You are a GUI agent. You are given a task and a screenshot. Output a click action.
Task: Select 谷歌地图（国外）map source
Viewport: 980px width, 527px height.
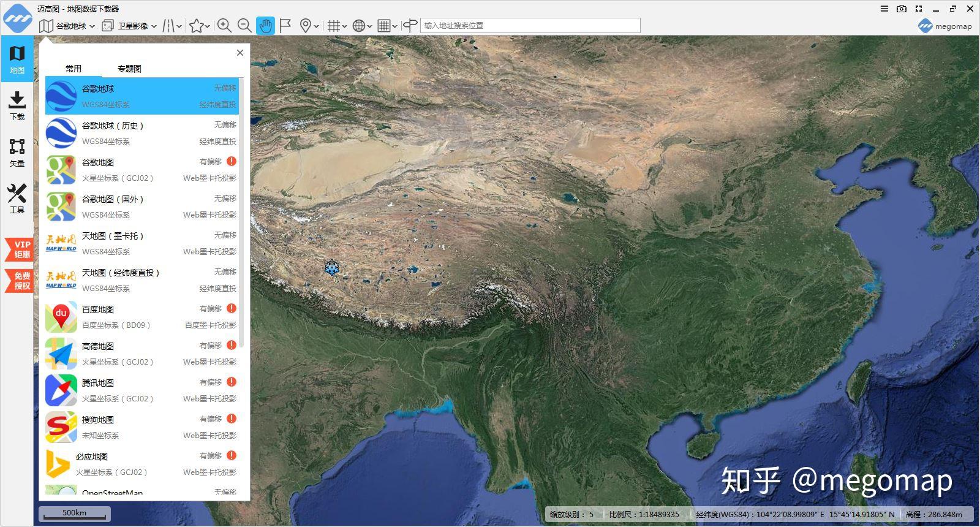142,206
